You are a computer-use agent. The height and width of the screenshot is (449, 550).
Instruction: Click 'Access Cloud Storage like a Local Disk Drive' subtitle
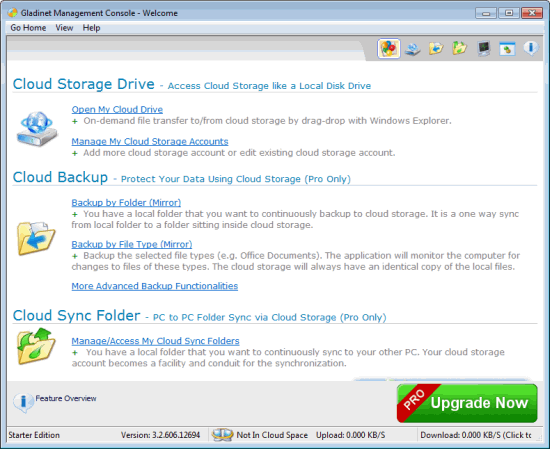269,86
